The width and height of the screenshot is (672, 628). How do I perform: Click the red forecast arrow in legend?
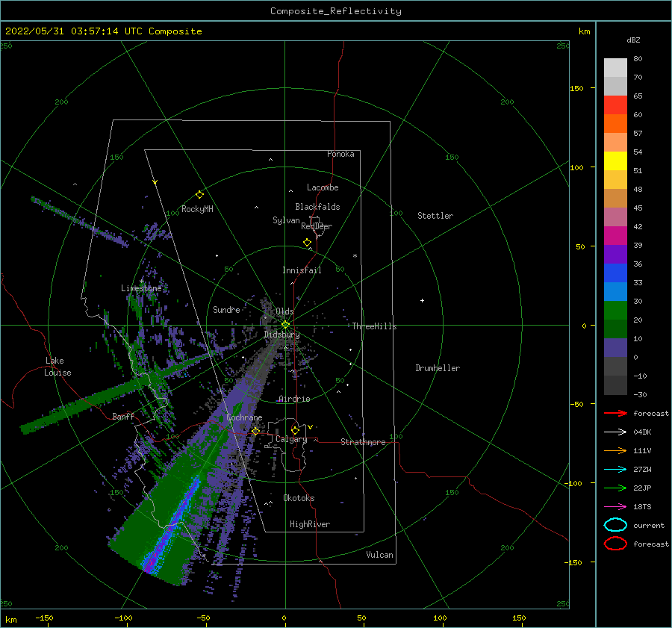pyautogui.click(x=615, y=413)
